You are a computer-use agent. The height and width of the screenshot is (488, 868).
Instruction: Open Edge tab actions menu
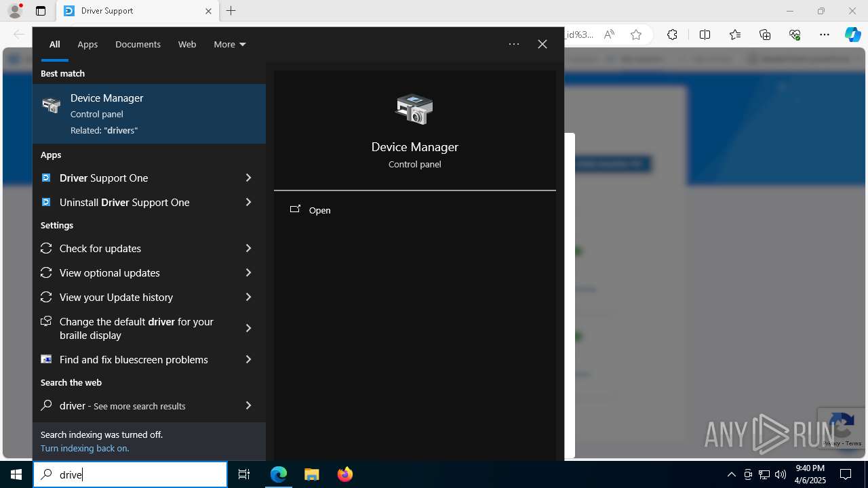[41, 11]
